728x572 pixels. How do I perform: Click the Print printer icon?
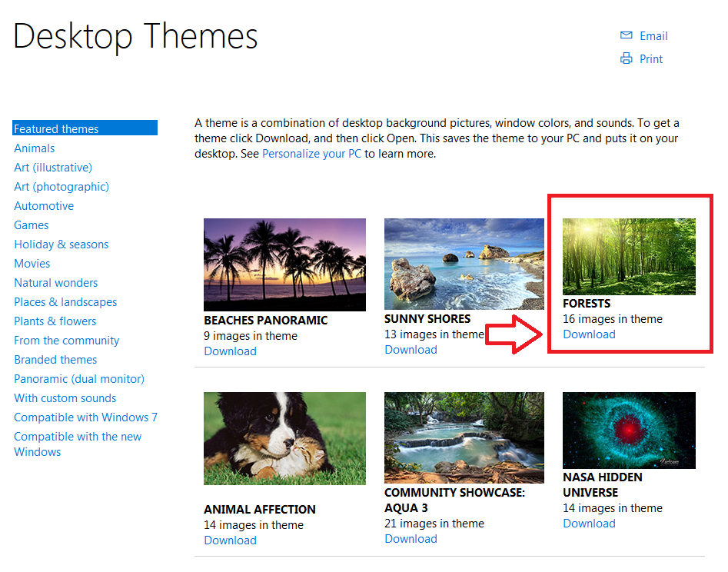pyautogui.click(x=626, y=58)
